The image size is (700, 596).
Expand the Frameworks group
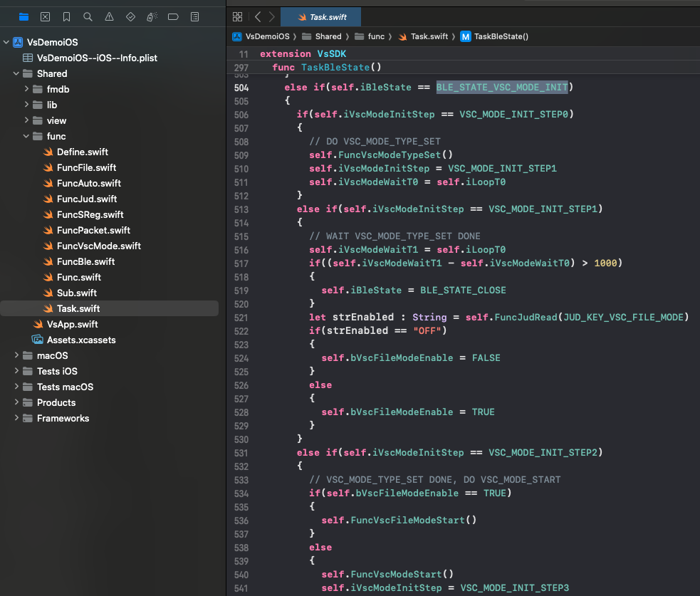coord(17,418)
